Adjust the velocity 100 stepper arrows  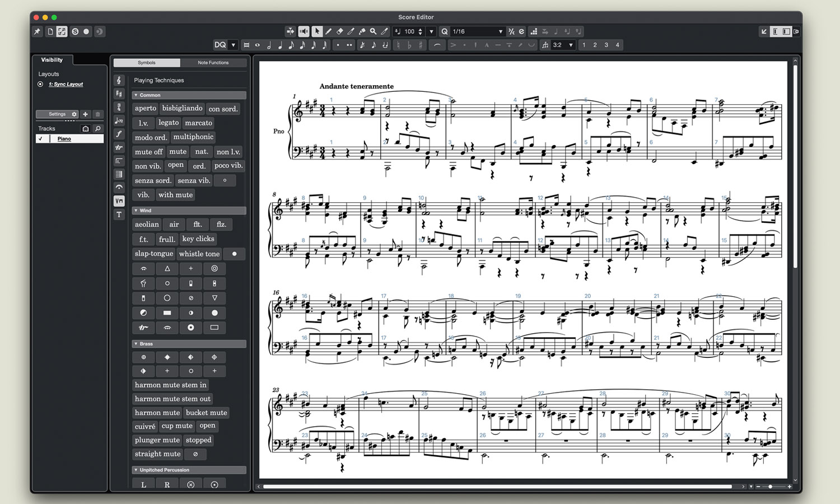pos(421,31)
